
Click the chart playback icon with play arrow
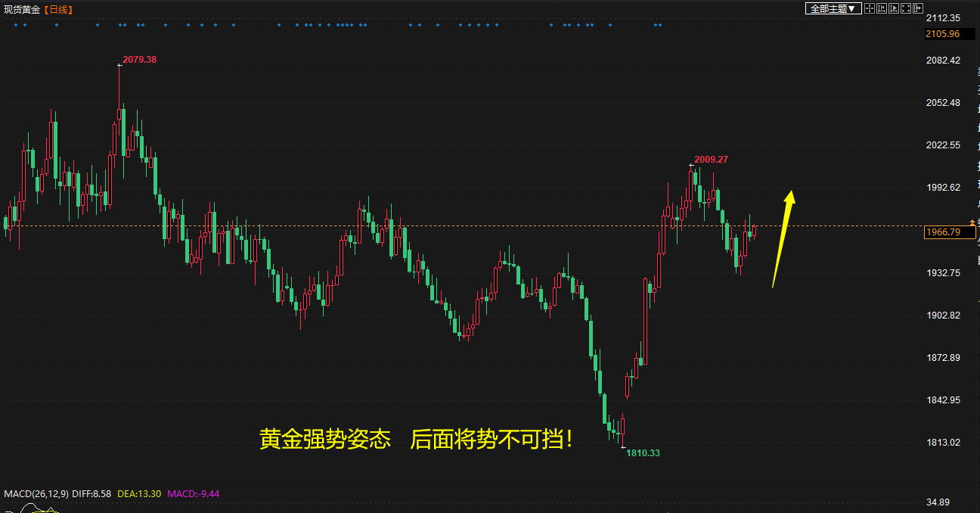894,8
